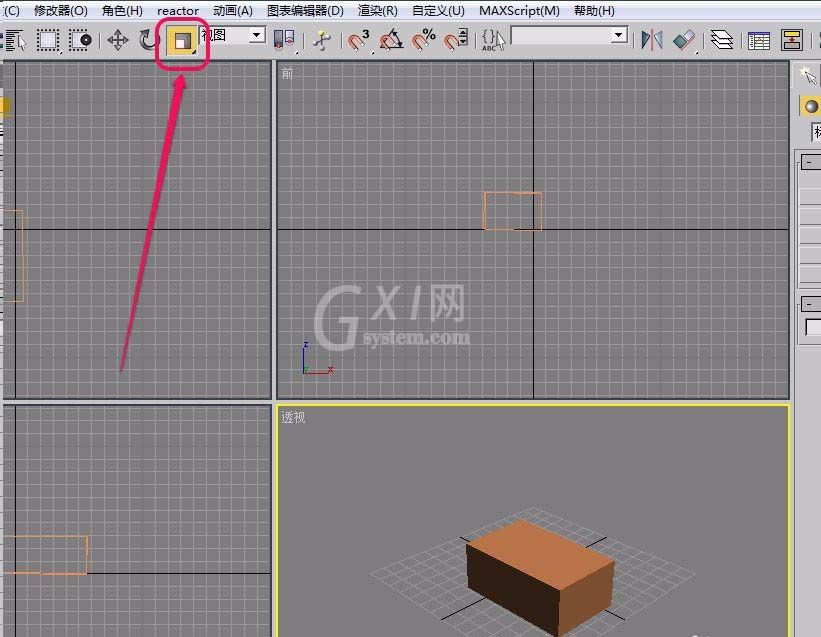Open the 动画(A) menu
The image size is (821, 637).
(x=233, y=10)
